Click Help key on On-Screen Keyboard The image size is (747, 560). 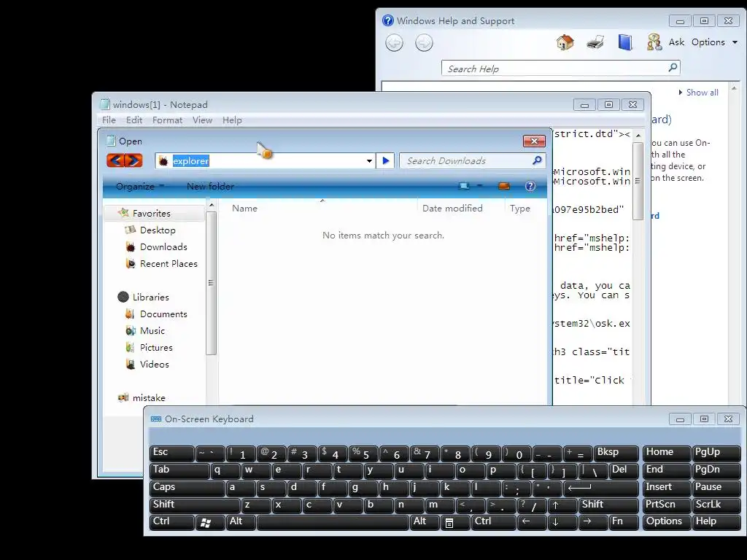(716, 522)
